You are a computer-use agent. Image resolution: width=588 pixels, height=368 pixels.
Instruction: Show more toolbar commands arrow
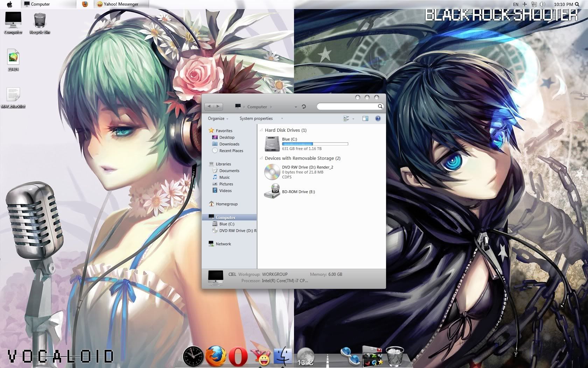282,118
